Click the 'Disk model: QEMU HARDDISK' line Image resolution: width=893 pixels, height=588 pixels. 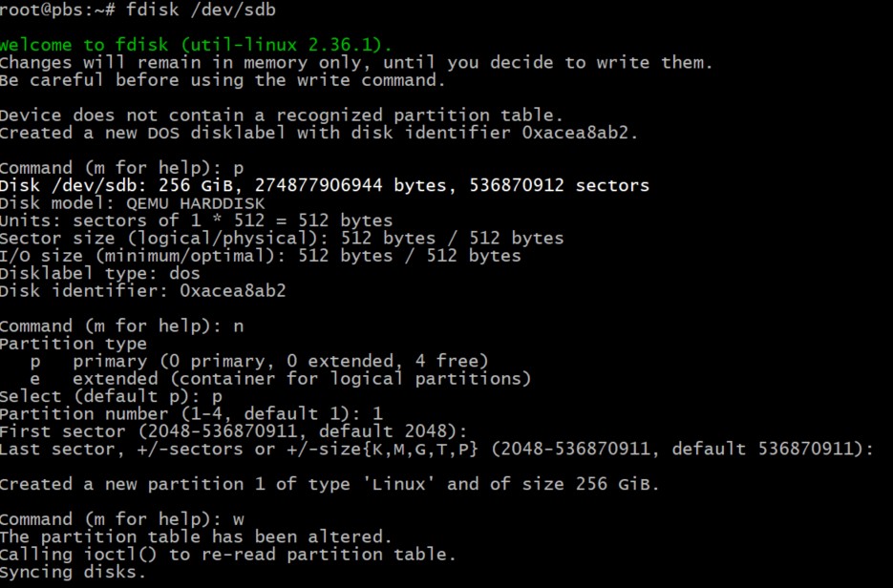tap(132, 203)
